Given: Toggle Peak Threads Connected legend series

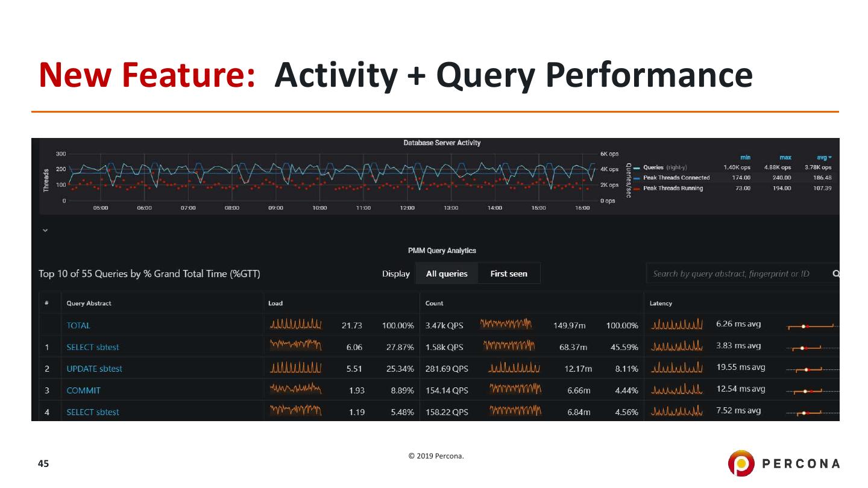Looking at the screenshot, I should (676, 178).
